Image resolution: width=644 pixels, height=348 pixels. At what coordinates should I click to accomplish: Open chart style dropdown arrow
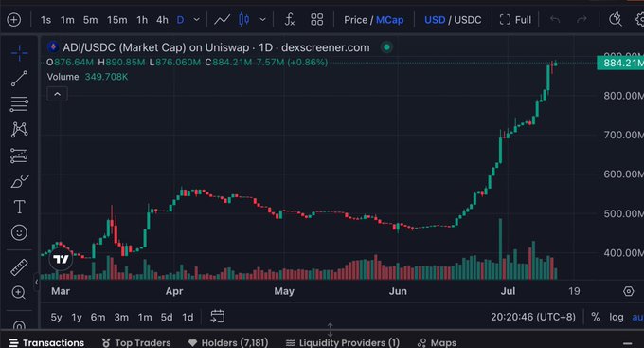(x=263, y=19)
